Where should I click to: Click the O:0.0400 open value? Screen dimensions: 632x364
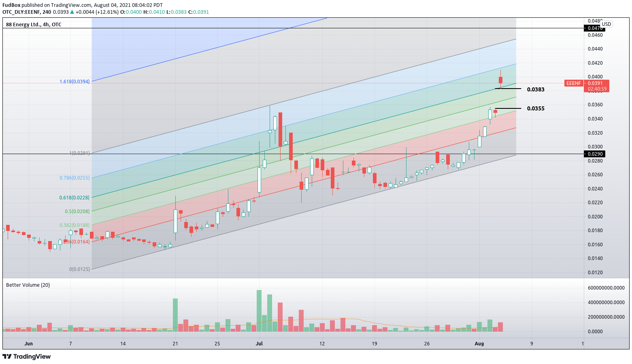click(x=131, y=12)
